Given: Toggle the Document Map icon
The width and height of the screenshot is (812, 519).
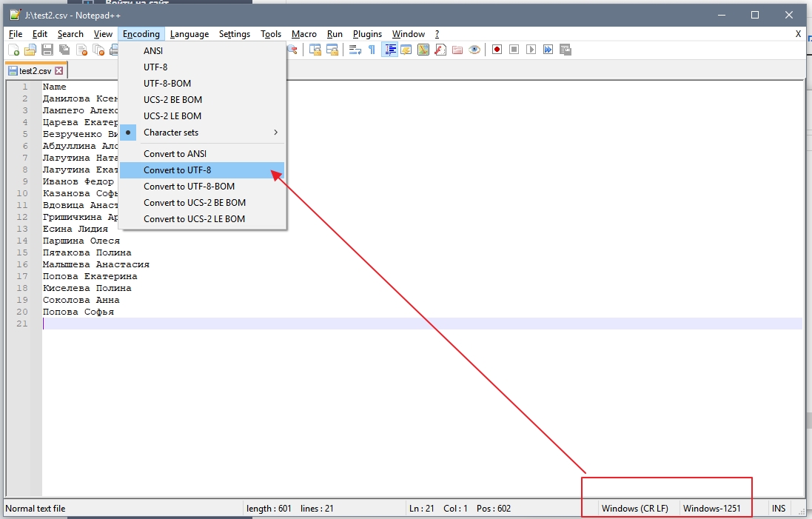Looking at the screenshot, I should click(x=423, y=50).
